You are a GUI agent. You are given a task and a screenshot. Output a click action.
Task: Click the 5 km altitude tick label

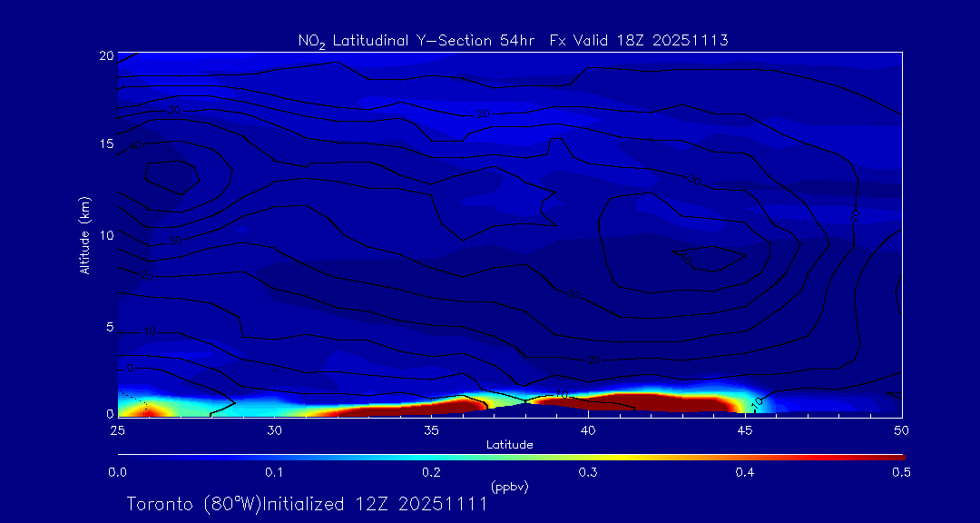pos(109,327)
